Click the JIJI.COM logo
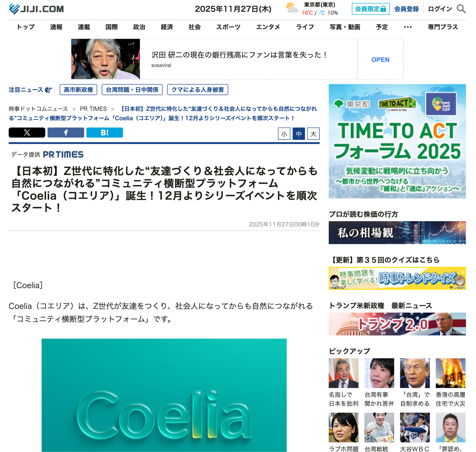The image size is (476, 452). [x=36, y=9]
